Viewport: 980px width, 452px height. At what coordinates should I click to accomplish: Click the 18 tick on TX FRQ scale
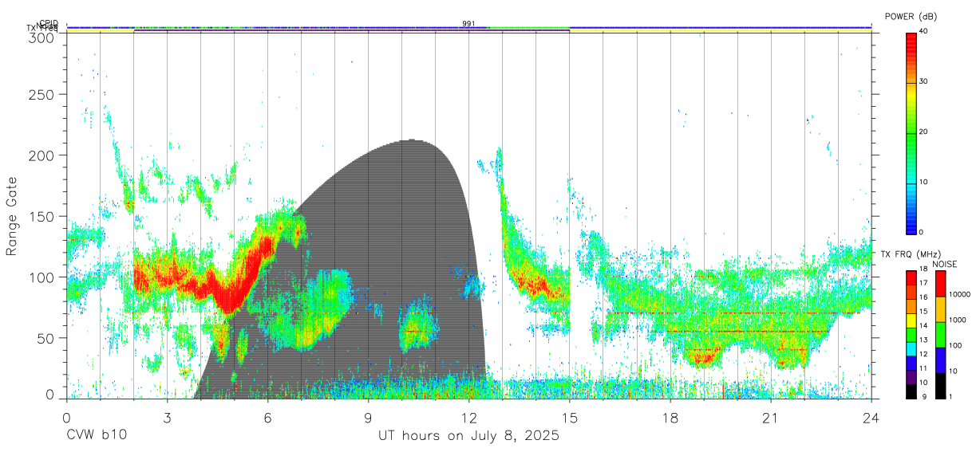(923, 270)
